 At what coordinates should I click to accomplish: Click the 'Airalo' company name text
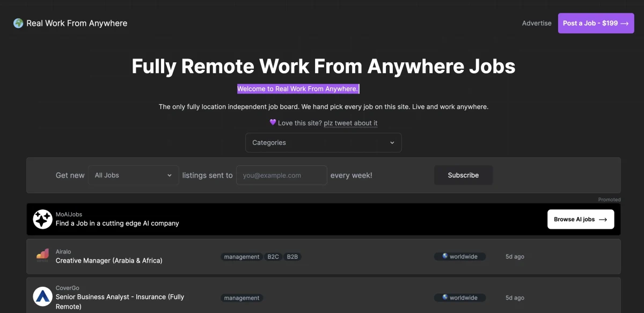(x=63, y=252)
